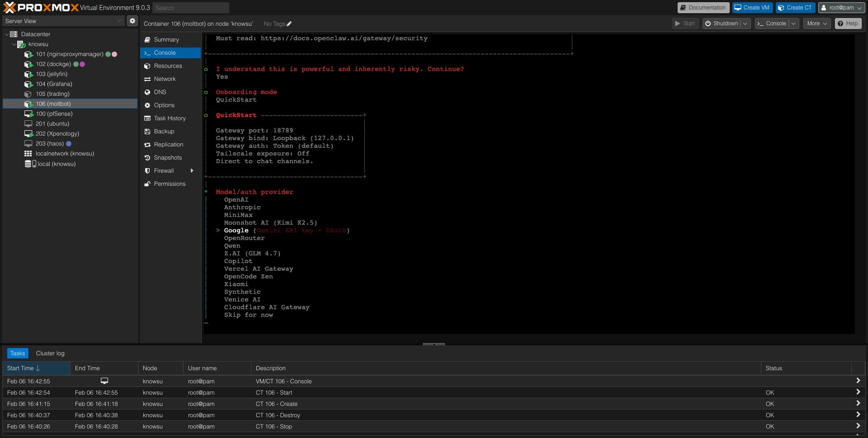Open the Summary menu item
Screen dimensions: 868x438
point(166,40)
